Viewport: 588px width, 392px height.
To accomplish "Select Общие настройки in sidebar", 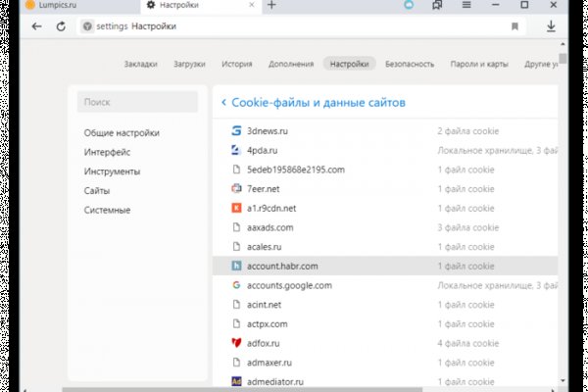I will (122, 132).
